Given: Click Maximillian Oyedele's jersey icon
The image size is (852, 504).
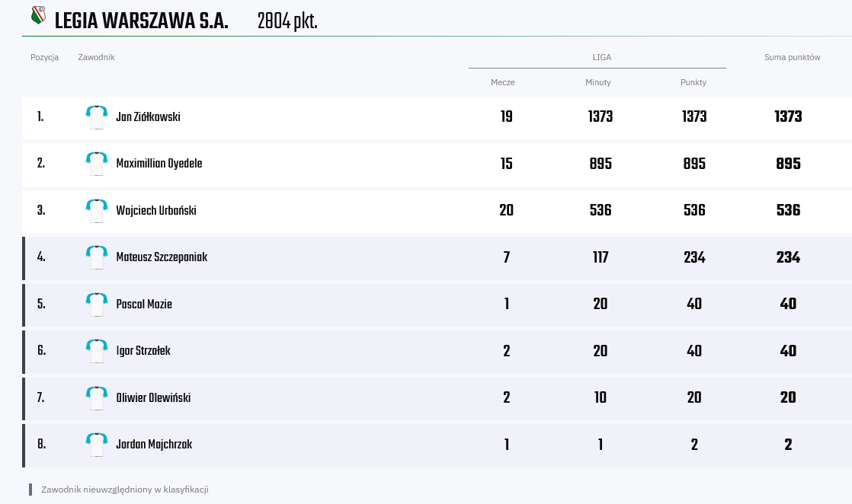Looking at the screenshot, I should point(97,164).
